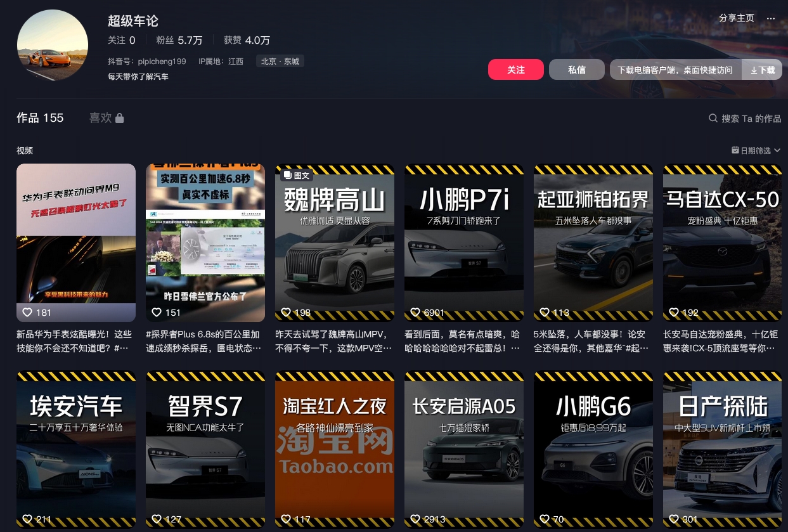Click the heart icon showing 2913 likes
Screen dimensions: 788x532
(415, 519)
